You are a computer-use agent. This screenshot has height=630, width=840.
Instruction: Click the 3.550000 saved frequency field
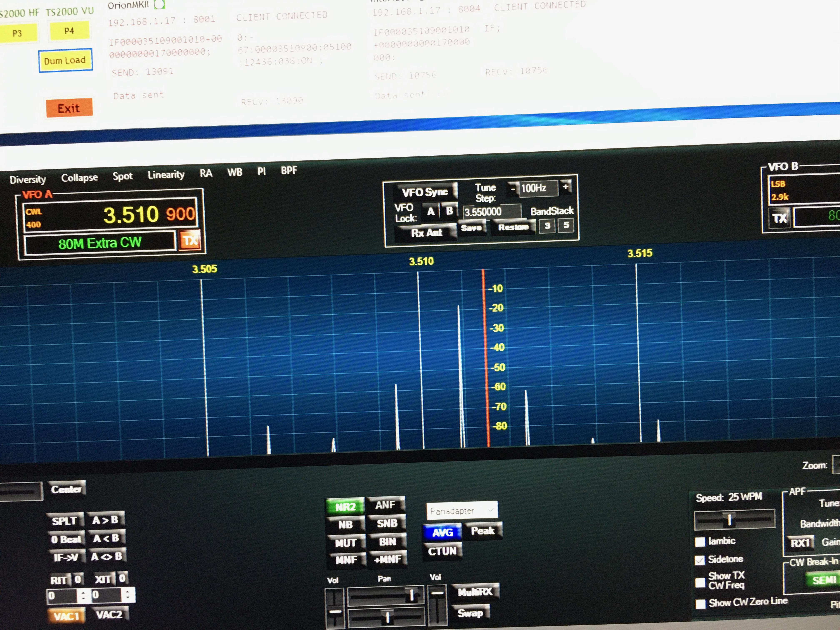click(491, 211)
